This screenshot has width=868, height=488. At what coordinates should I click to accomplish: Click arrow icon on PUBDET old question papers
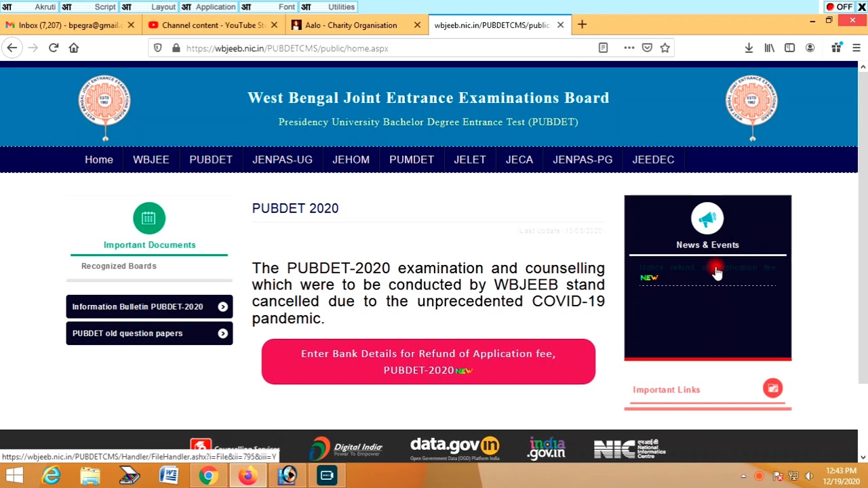[222, 333]
